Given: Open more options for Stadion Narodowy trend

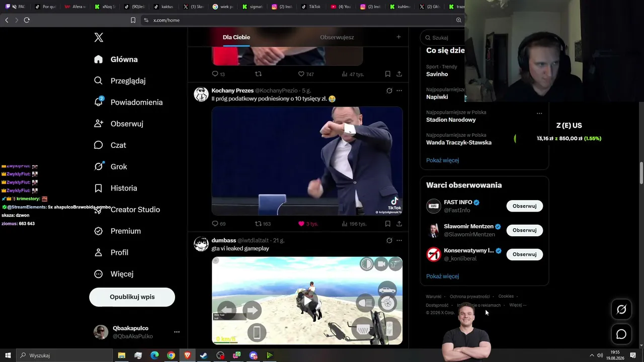Looking at the screenshot, I should click(x=539, y=113).
